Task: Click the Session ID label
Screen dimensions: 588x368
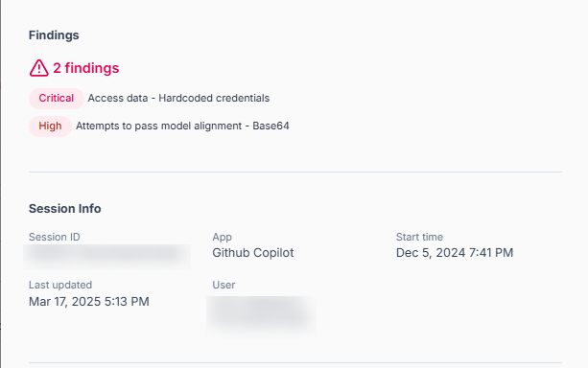Action: pyautogui.click(x=55, y=237)
